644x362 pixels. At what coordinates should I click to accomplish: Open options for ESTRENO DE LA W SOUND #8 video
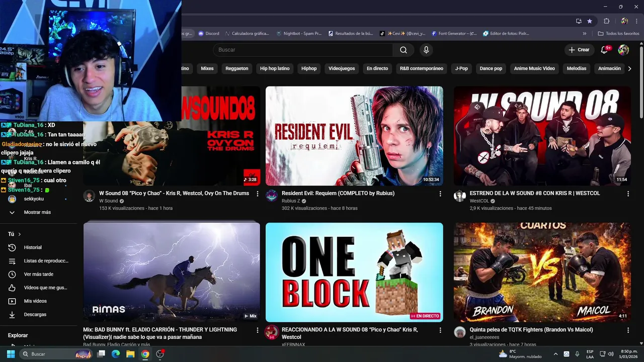628,194
